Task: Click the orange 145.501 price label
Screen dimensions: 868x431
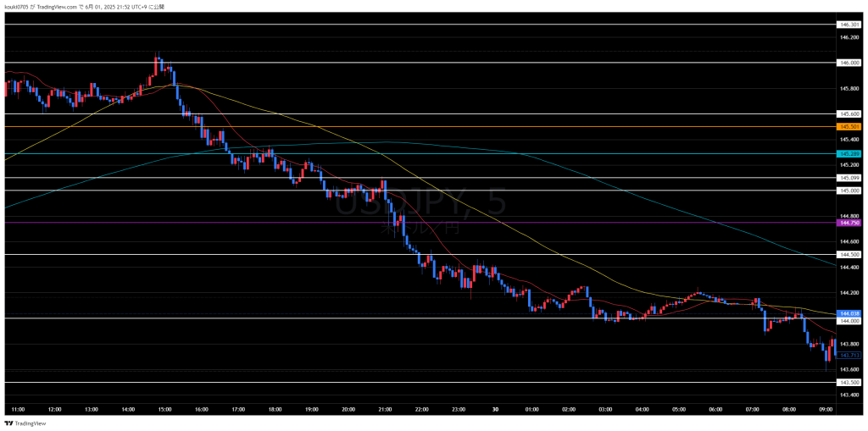Action: [849, 127]
